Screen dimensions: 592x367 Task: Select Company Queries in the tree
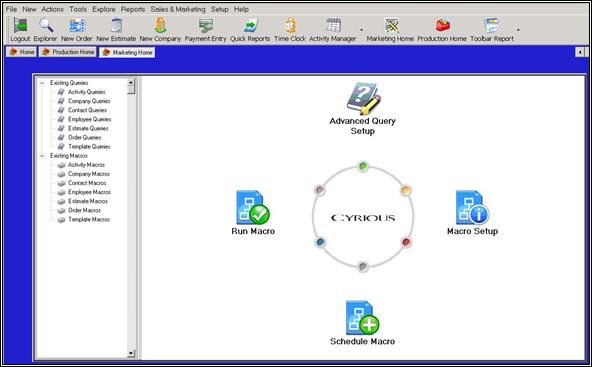[89, 101]
